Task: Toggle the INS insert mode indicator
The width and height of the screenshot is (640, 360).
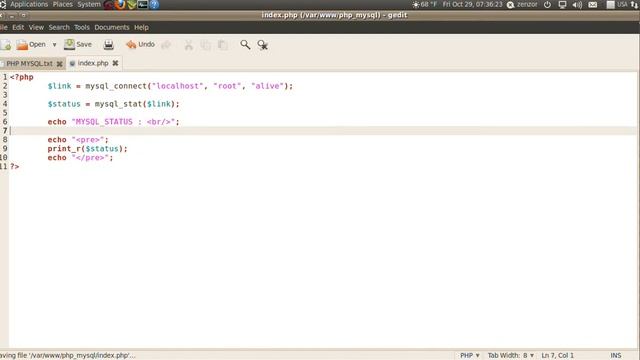Action: click(616, 356)
